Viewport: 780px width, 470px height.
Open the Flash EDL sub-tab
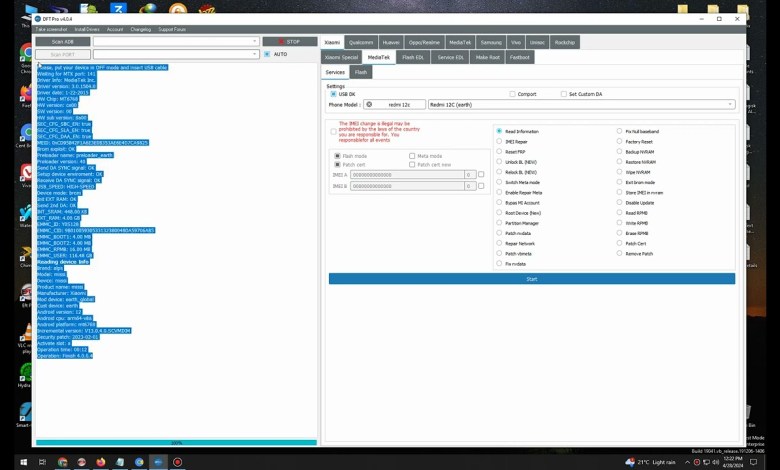point(413,57)
